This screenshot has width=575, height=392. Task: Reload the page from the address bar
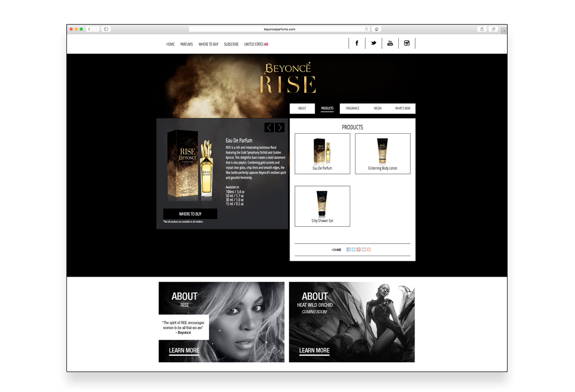(x=366, y=29)
